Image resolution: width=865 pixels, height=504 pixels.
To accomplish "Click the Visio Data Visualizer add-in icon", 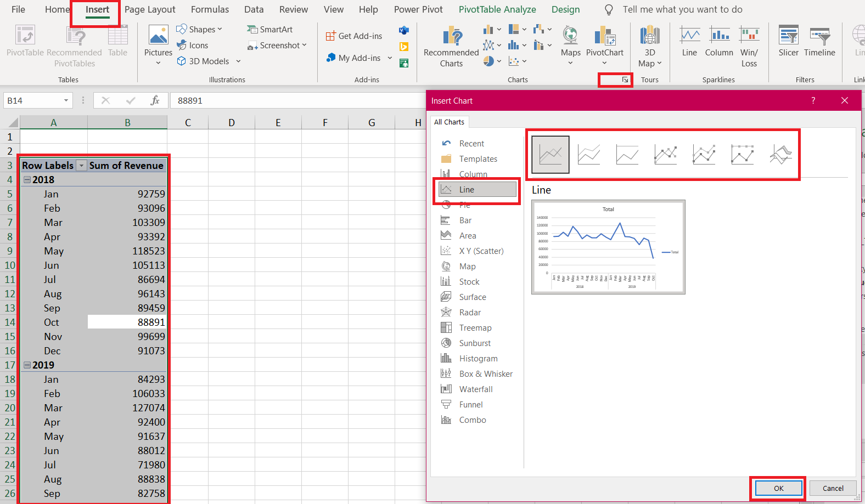I will tap(404, 30).
